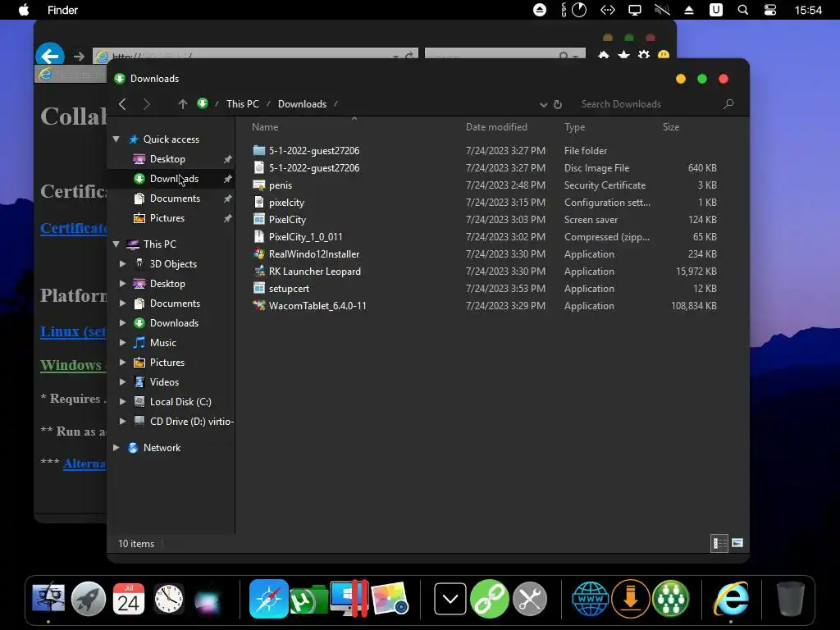840x630 pixels.
Task: Open green chain link icon in Dock
Action: click(x=490, y=599)
